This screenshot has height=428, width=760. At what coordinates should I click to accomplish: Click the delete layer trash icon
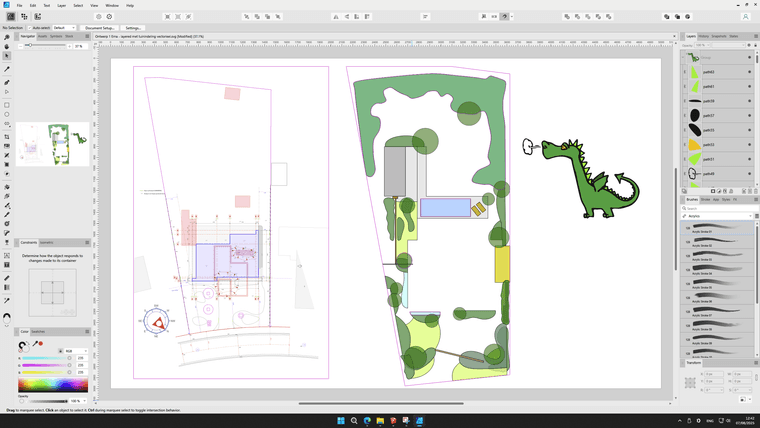tap(755, 191)
